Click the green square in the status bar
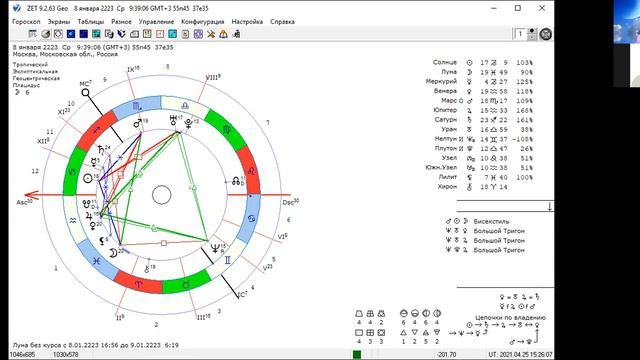The width and height of the screenshot is (640, 360). point(357,355)
